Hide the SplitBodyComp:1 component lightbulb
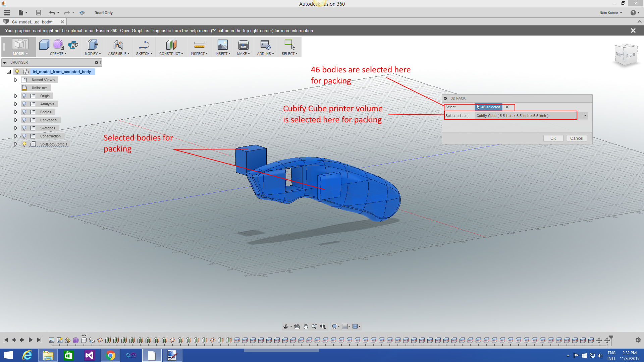 click(x=24, y=144)
